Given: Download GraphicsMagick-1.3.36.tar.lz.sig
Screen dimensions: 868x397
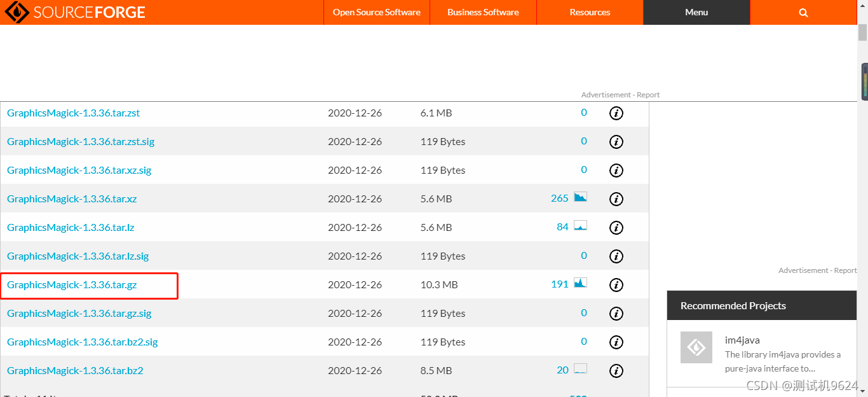Looking at the screenshot, I should [78, 256].
